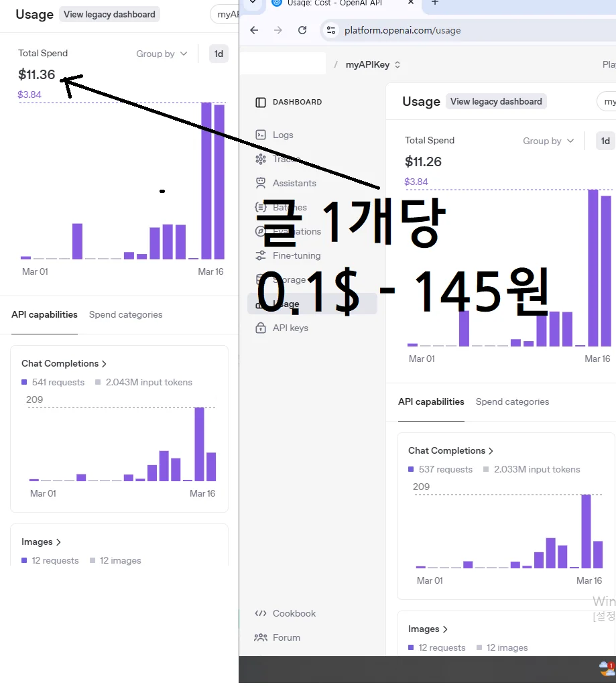Expand Images section in browser window
This screenshot has width=616, height=695.
click(x=428, y=629)
